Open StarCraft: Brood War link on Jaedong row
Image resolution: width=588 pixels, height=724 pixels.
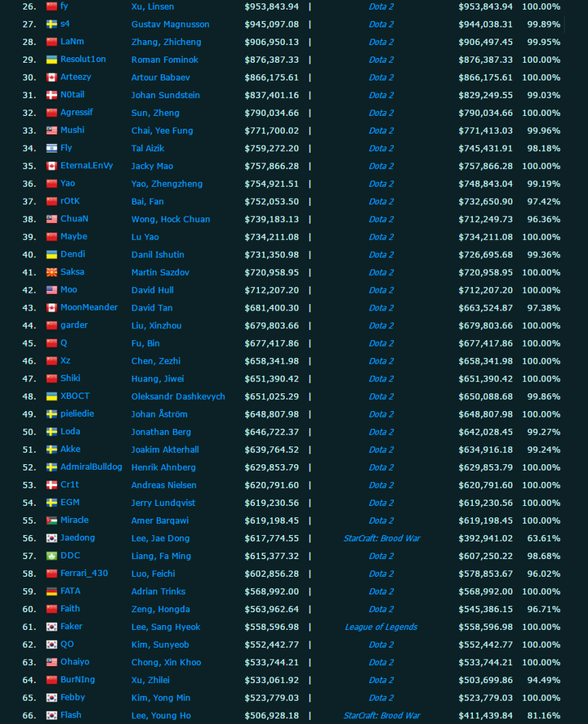coord(381,539)
